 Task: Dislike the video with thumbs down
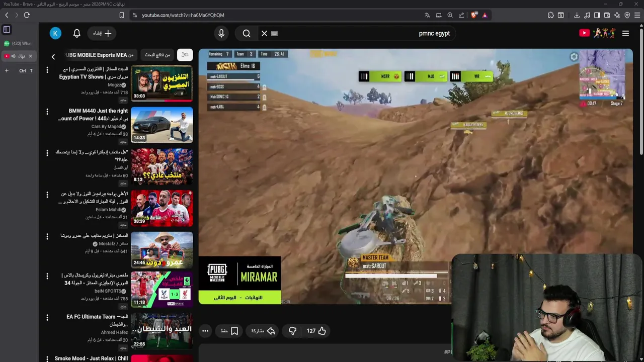point(292,331)
